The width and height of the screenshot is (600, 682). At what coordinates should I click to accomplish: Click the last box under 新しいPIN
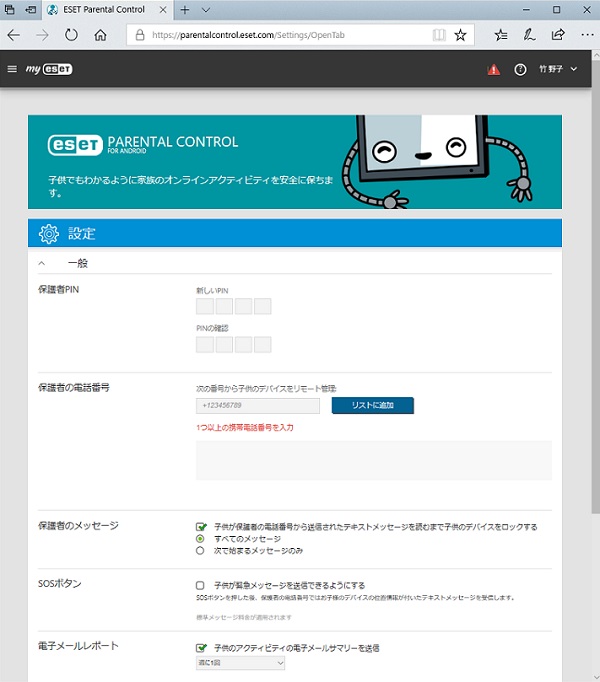[262, 306]
